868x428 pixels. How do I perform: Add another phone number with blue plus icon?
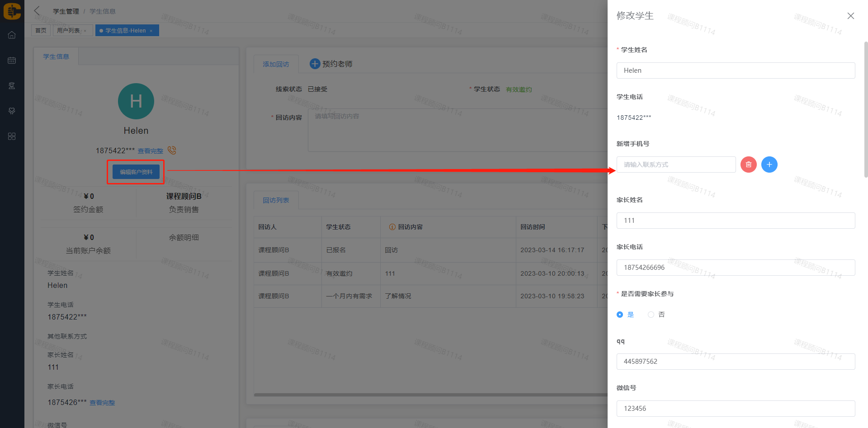click(769, 165)
